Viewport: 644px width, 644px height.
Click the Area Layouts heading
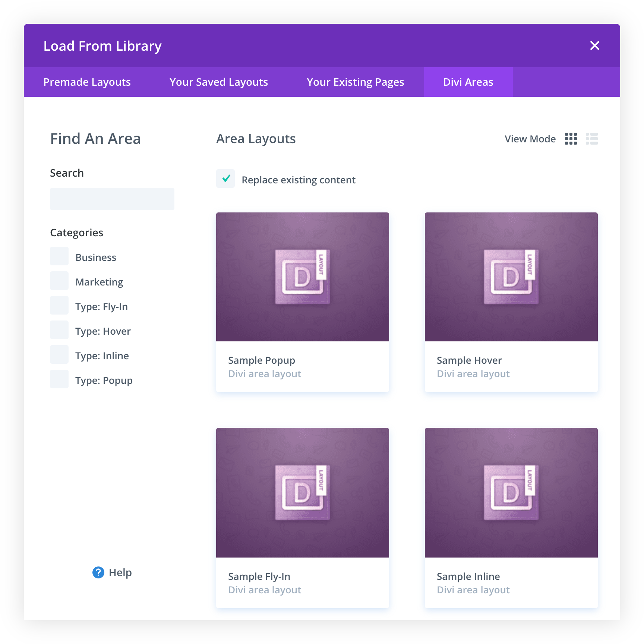256,139
